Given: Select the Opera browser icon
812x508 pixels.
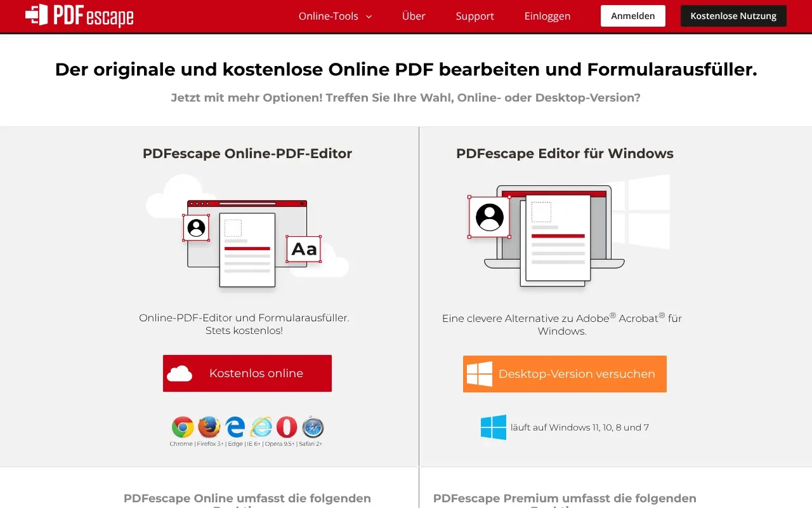Looking at the screenshot, I should 286,428.
